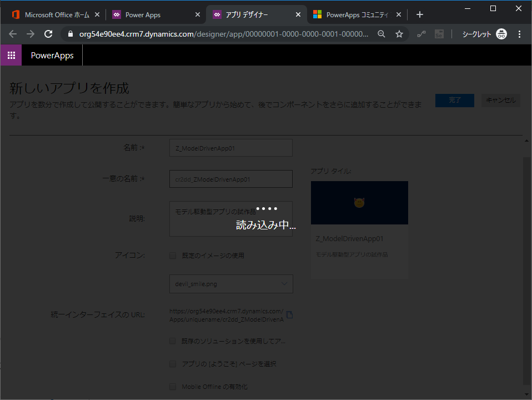Open the Selenium extension icon
This screenshot has width=532, height=400.
(x=439, y=34)
